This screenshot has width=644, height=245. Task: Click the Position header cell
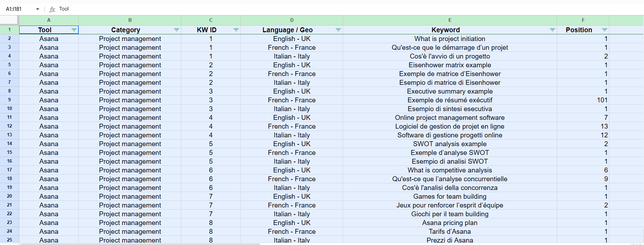583,30
